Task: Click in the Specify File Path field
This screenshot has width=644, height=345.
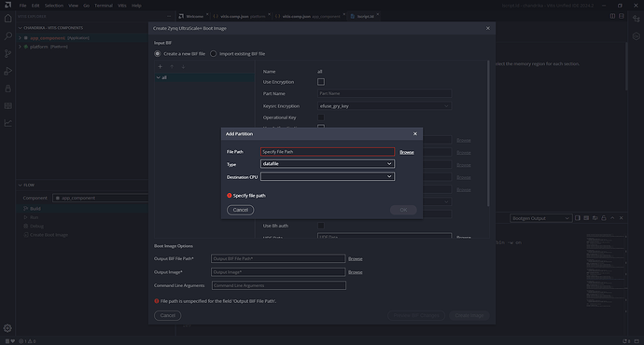Action: pyautogui.click(x=328, y=152)
